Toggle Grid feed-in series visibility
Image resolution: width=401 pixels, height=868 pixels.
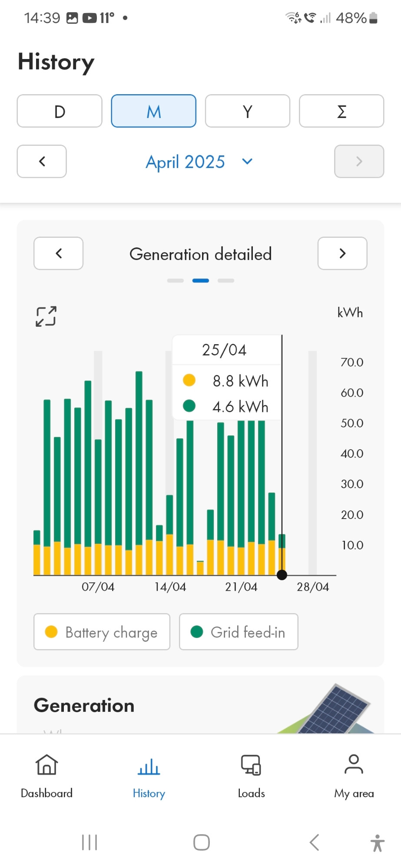(x=239, y=631)
